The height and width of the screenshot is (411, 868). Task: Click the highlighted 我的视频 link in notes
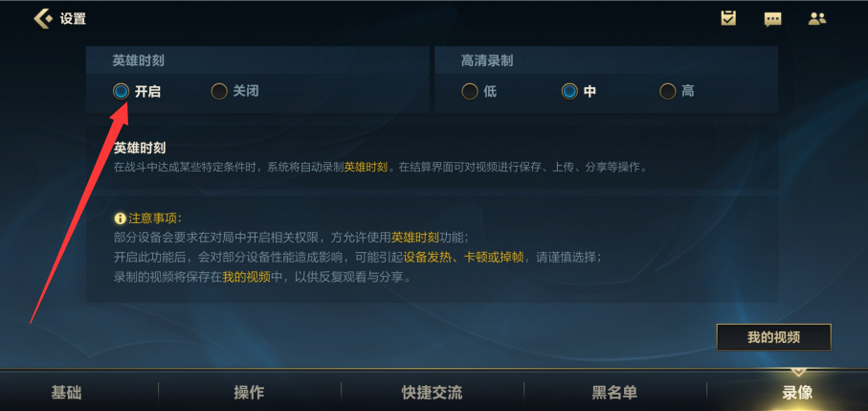coord(246,278)
